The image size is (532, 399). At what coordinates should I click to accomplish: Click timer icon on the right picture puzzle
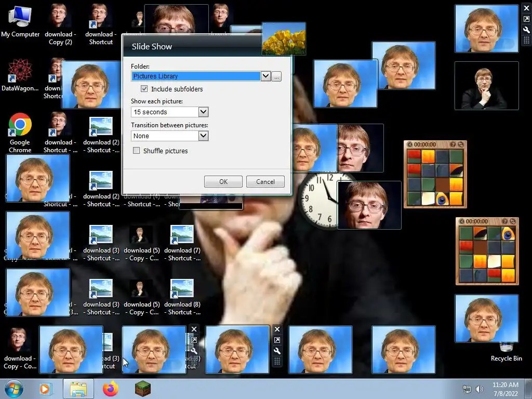pos(462,221)
